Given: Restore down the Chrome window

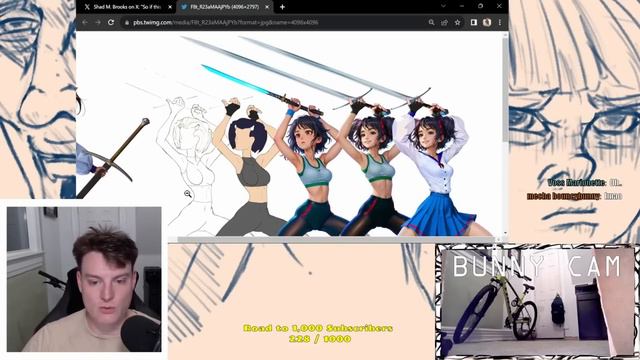Looking at the screenshot, I should tap(480, 6).
